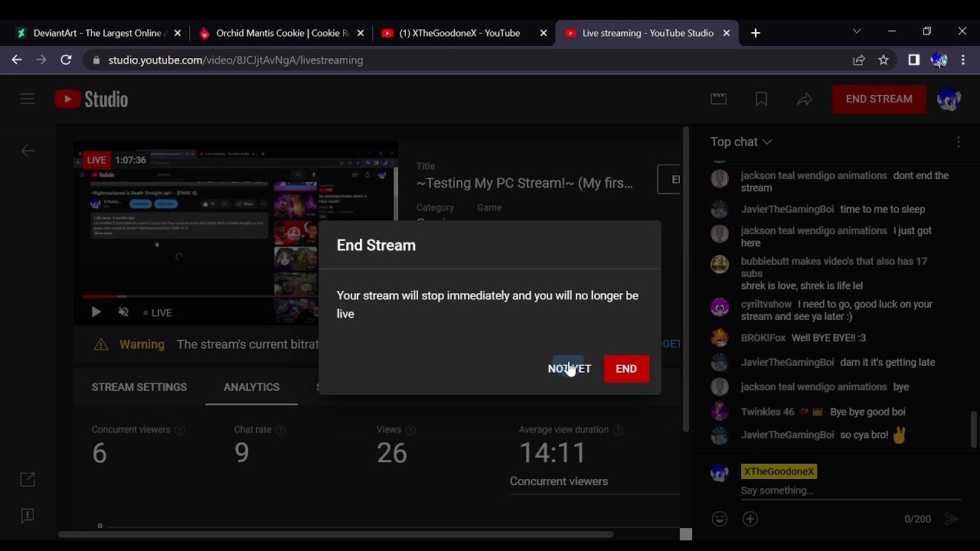Click the Concurrent viewers help icon
The height and width of the screenshot is (551, 980).
tap(180, 430)
